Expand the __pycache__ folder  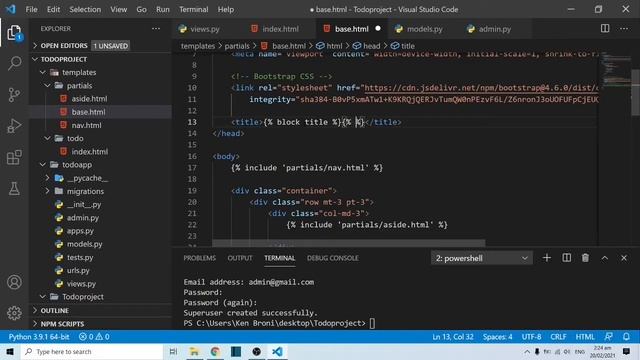(47, 178)
